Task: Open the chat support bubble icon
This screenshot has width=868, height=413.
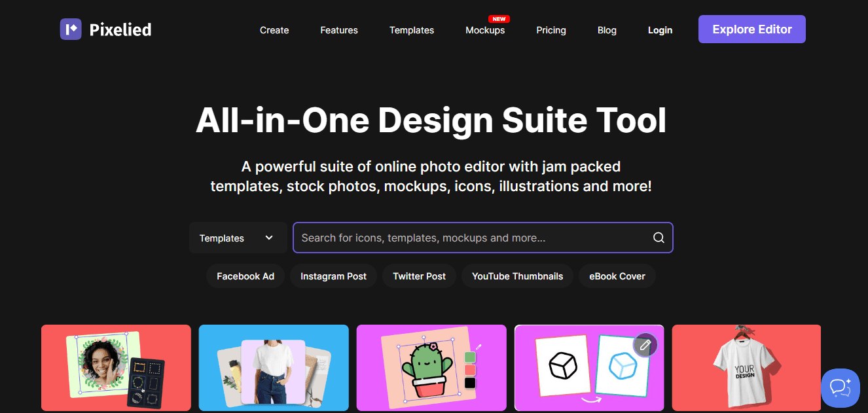Action: click(841, 387)
